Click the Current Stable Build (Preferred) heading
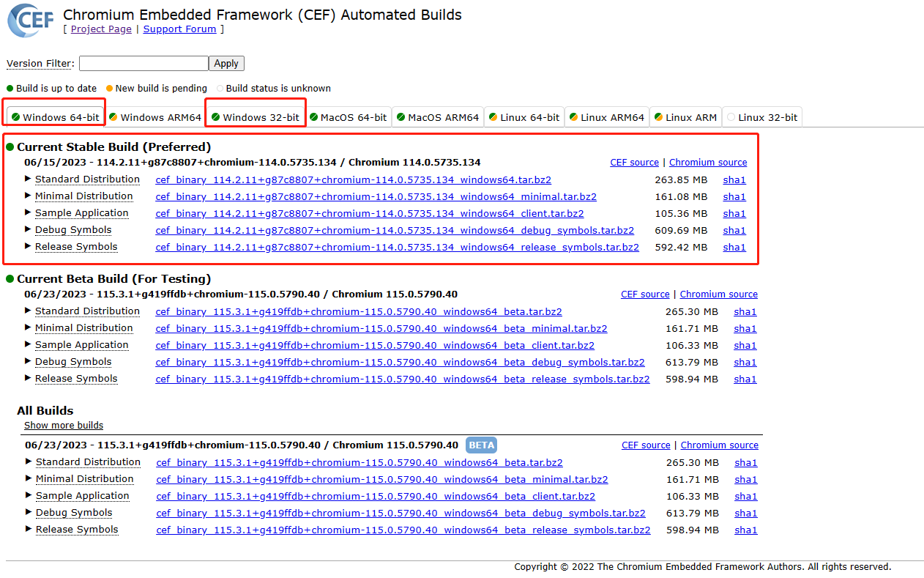The width and height of the screenshot is (924, 578). [x=113, y=147]
